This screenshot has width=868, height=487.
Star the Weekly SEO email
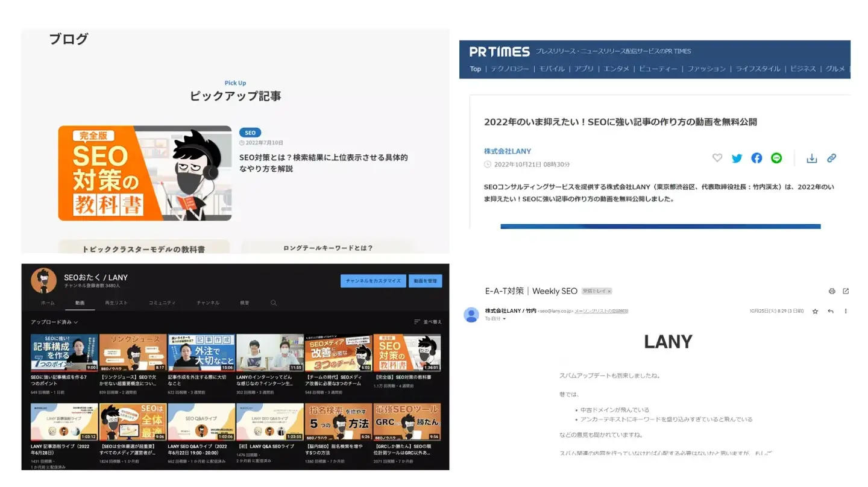click(x=815, y=311)
